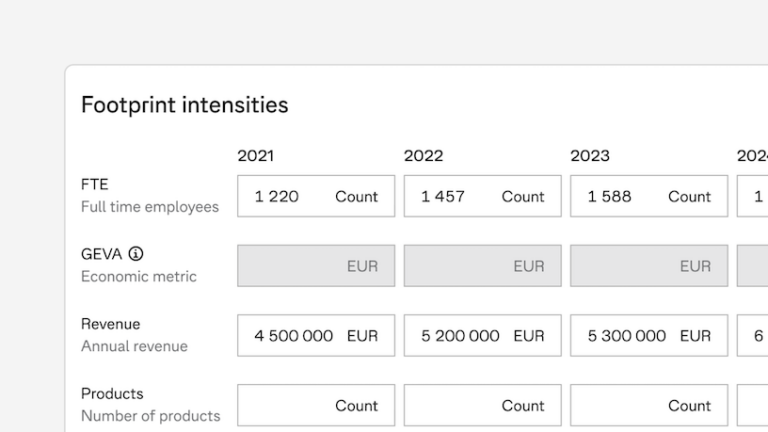Edit the 2022 FTE count field
This screenshot has width=768, height=432.
[x=482, y=196]
